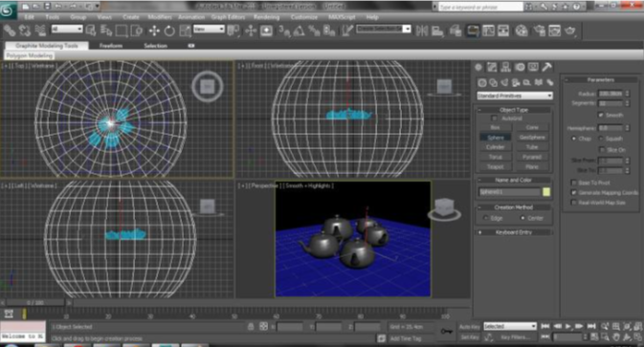Open the Display command panel tab

click(x=533, y=67)
